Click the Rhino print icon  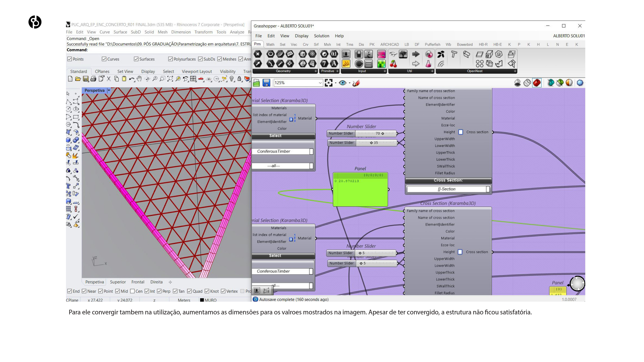click(x=93, y=79)
